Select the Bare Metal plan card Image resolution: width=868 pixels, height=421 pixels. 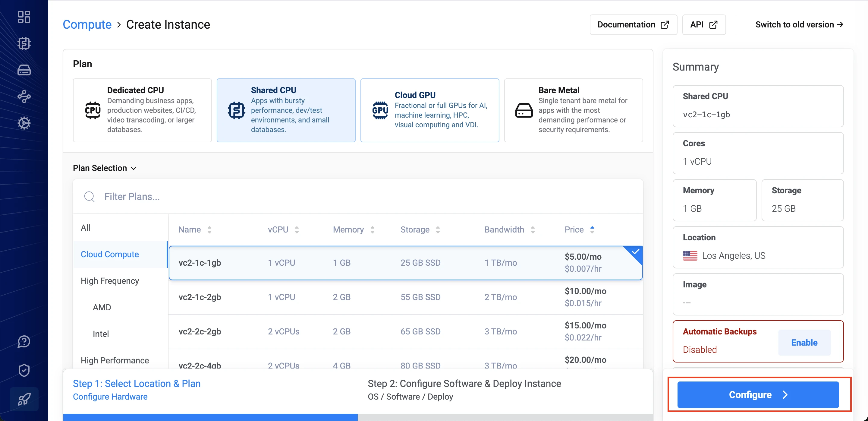[x=574, y=110]
